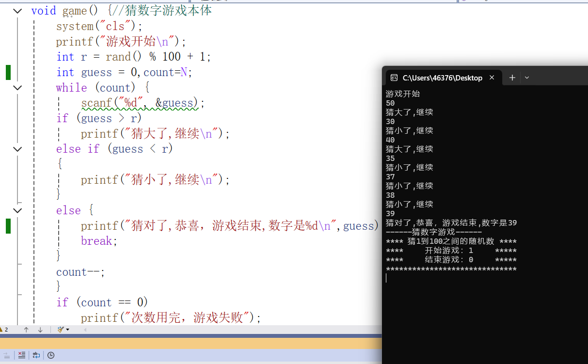Click the system("cls"); code line
The image size is (588, 364).
[99, 26]
